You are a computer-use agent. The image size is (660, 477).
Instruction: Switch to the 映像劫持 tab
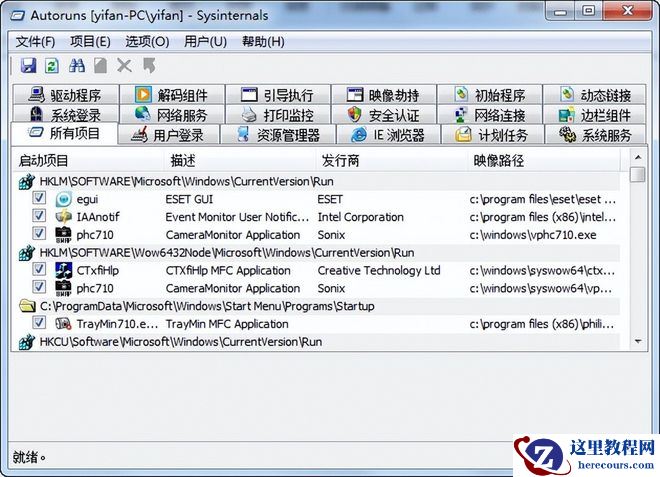[384, 95]
